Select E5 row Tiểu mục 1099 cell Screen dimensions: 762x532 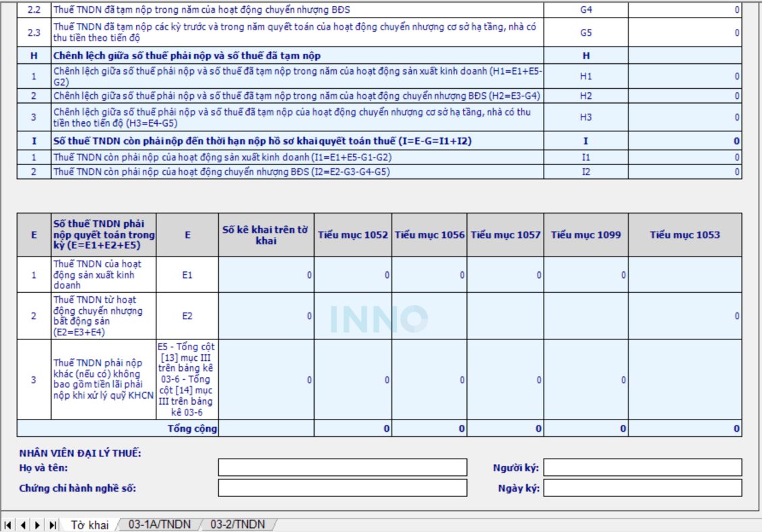point(585,380)
